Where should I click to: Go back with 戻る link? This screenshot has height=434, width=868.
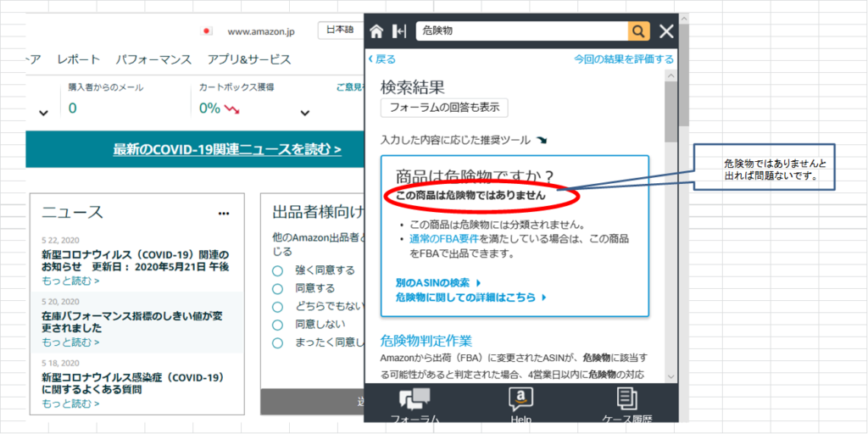(x=382, y=59)
